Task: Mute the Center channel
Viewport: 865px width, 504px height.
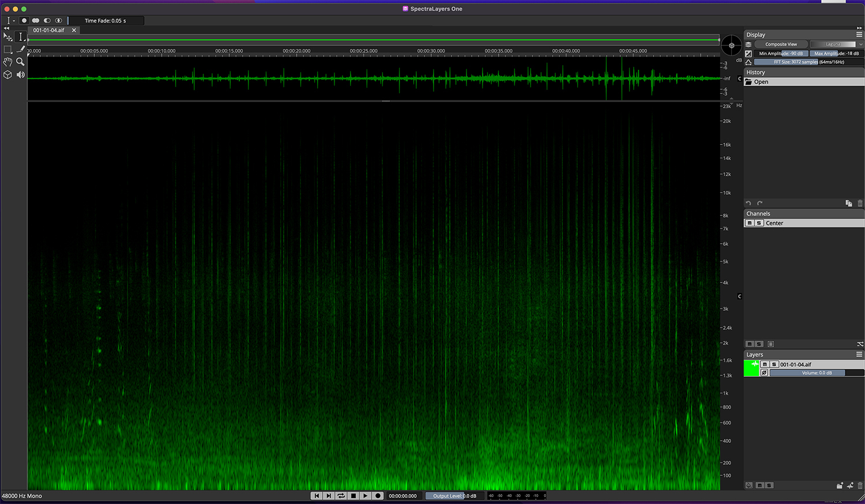Action: 750,223
